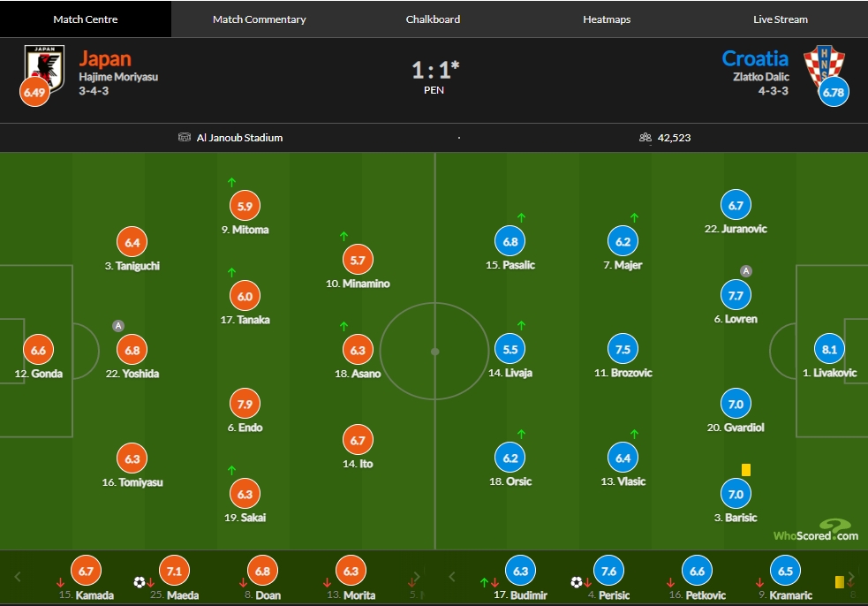This screenshot has height=606, width=868.
Task: Click substitute Maeda's 7.1 rating circle
Action: (174, 571)
